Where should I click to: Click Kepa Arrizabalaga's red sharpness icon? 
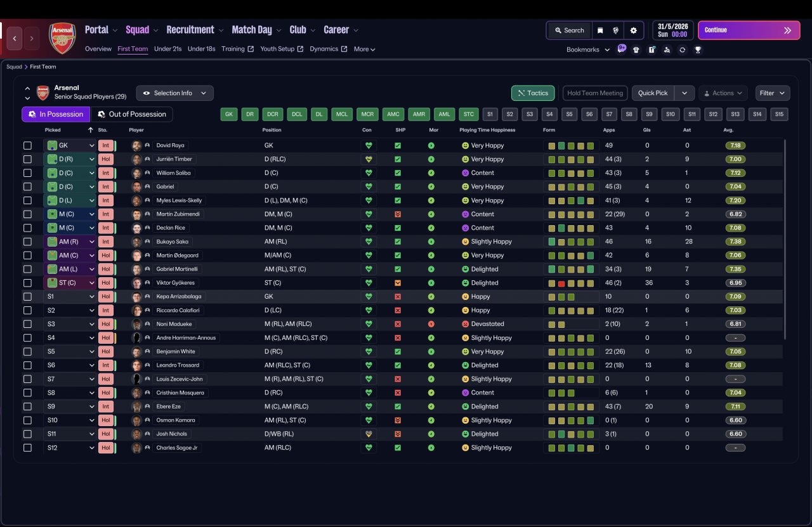[x=398, y=297]
